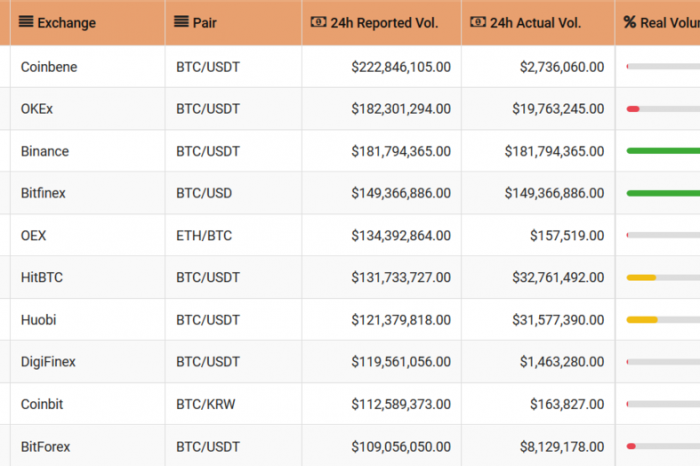The height and width of the screenshot is (466, 700).
Task: Click actual volume $157,519.00
Action: 567,235
